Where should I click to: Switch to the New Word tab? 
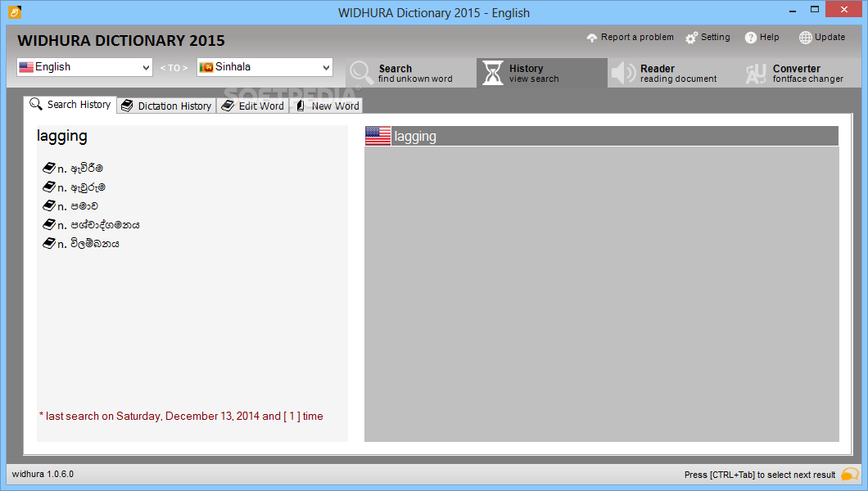(327, 106)
